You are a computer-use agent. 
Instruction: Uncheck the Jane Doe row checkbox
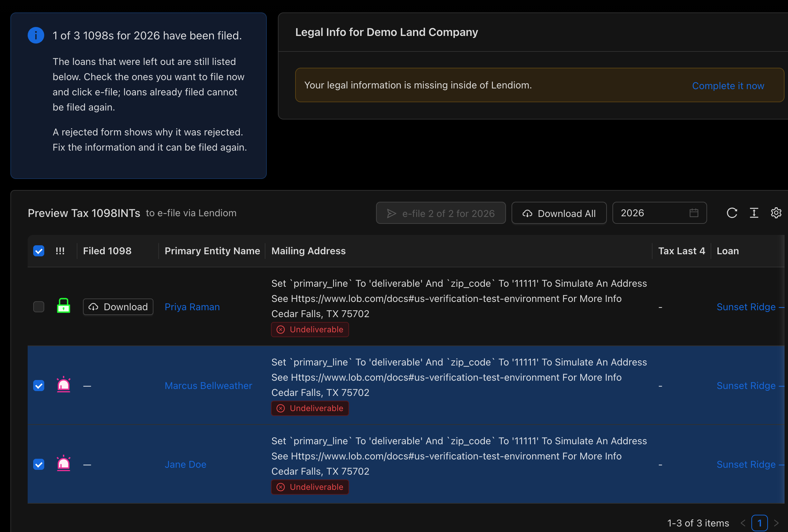[x=39, y=464]
